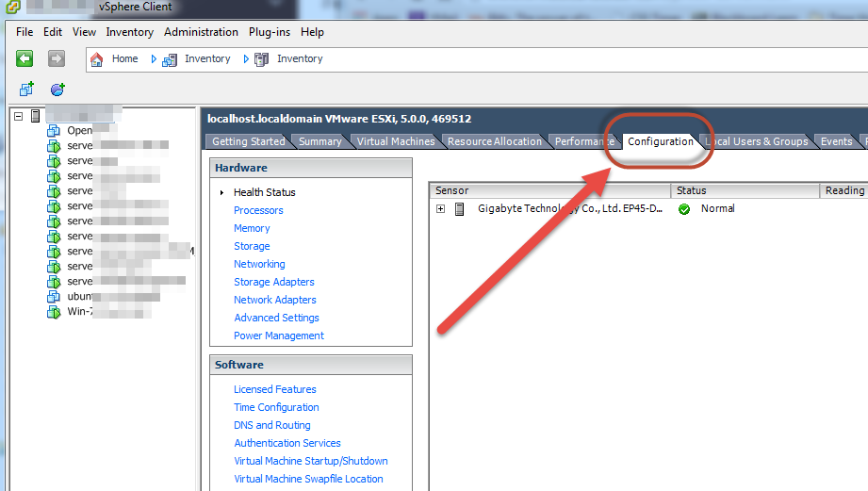Click the Home breadcrumb text

(125, 58)
